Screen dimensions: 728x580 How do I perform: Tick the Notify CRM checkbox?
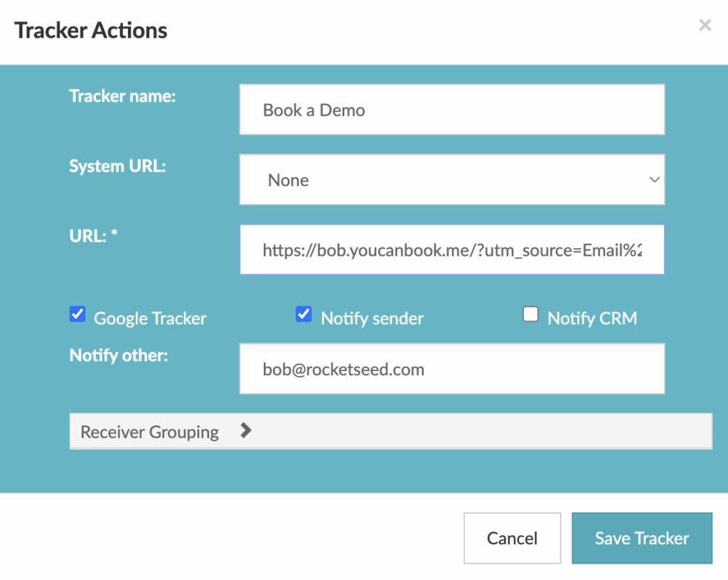530,314
